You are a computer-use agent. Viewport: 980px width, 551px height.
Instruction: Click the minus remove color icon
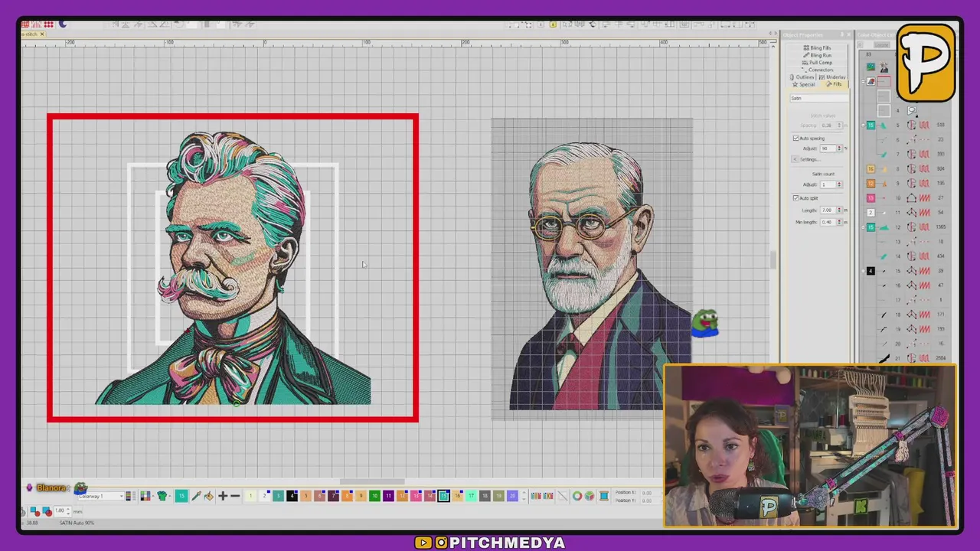point(235,496)
